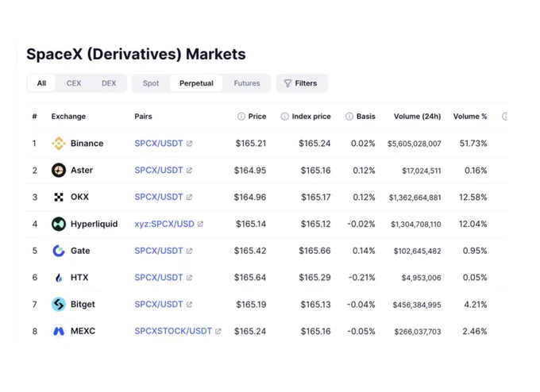Click the $1,362,664,881 volume value
Image resolution: width=540 pixels, height=392 pixels.
[x=415, y=198]
